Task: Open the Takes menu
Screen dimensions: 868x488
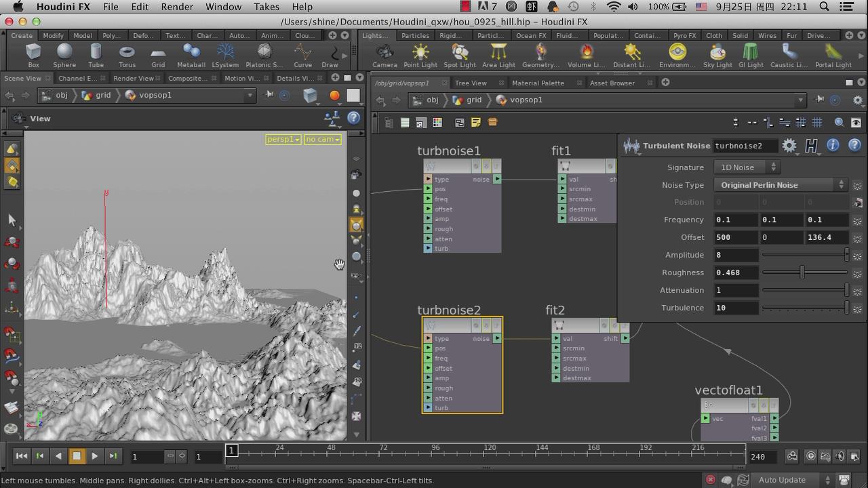Action: pyautogui.click(x=267, y=7)
